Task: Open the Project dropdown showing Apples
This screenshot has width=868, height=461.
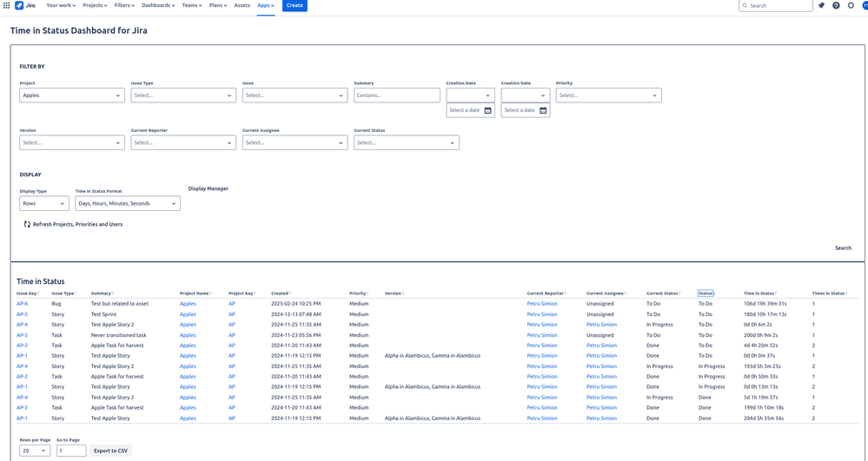Action: pyautogui.click(x=72, y=95)
